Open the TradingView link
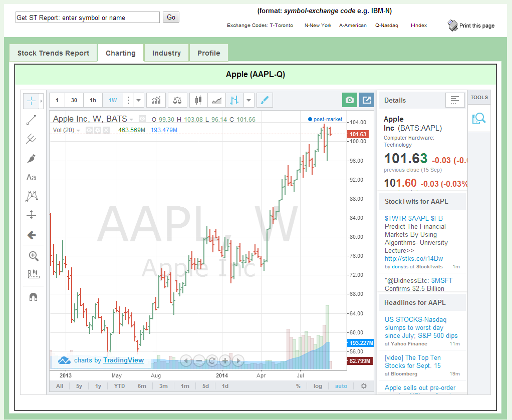The height and width of the screenshot is (420, 512). 123,360
